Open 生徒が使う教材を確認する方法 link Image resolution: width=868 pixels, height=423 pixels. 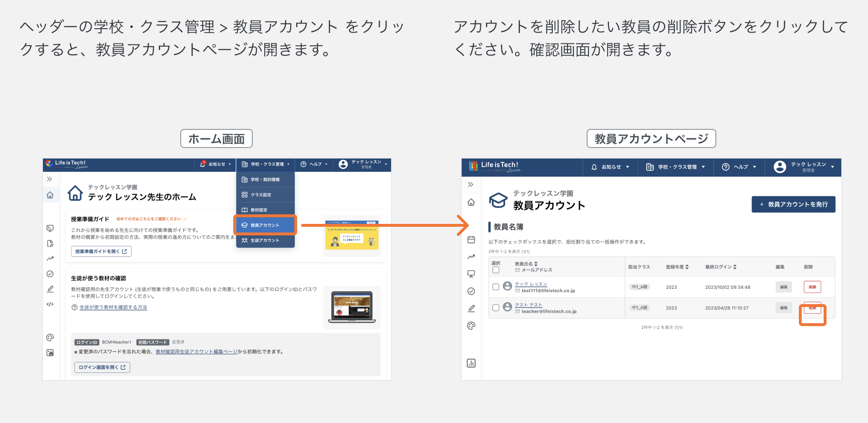pyautogui.click(x=113, y=307)
